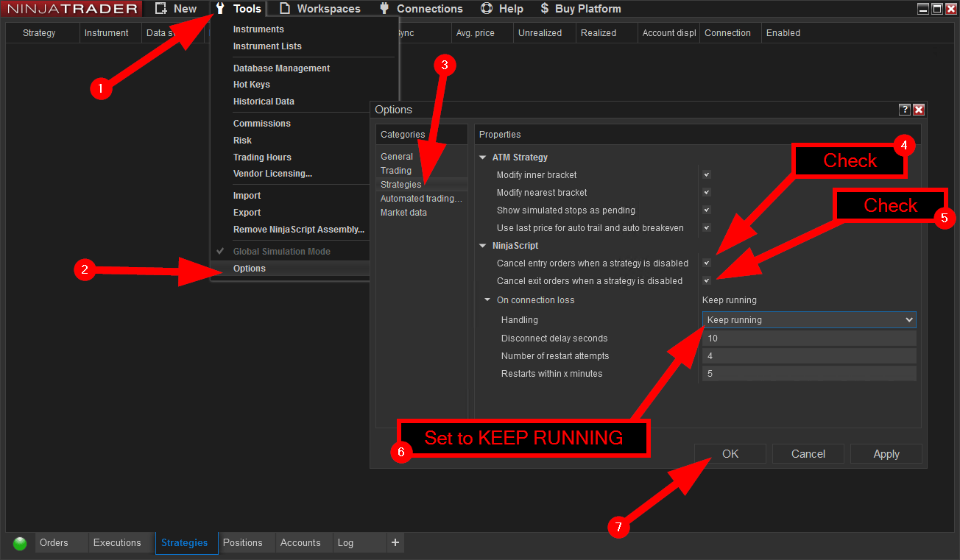Toggle Cancel entry orders when strategy disabled

[707, 263]
